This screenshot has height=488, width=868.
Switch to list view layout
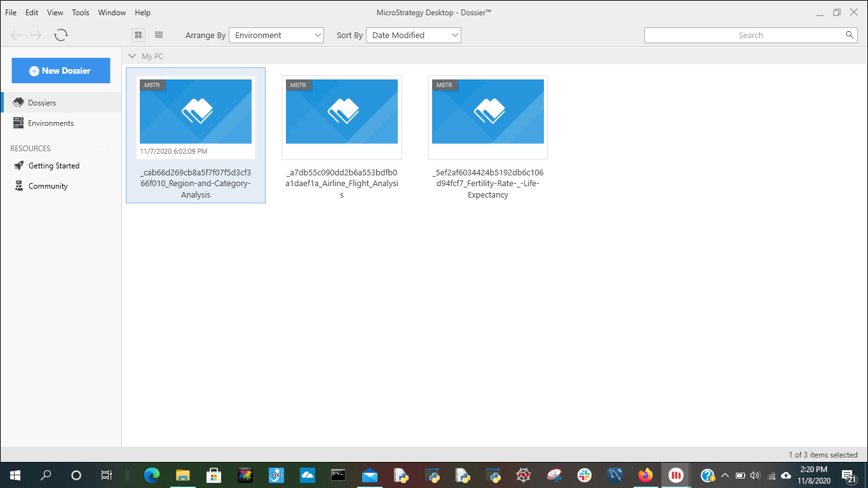(x=159, y=35)
